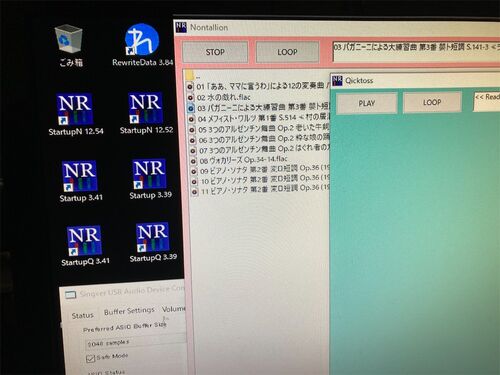This screenshot has width=500, height=375.
Task: Open the RewriteData 3.84 desktop shortcut
Action: pos(142,45)
